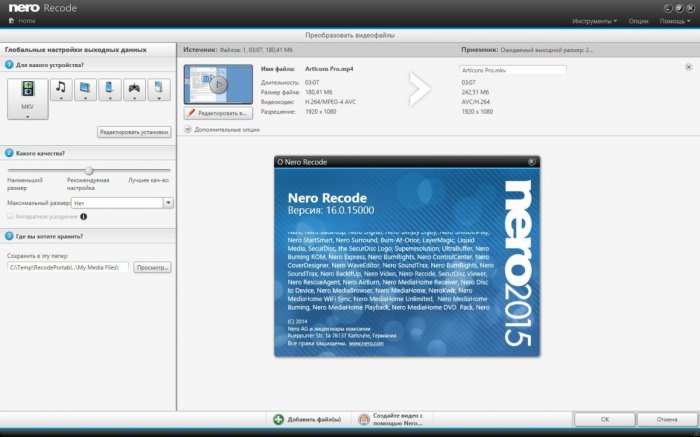Click Создайте видео с помощью Nero
This screenshot has width=700, height=437.
pyautogui.click(x=391, y=419)
